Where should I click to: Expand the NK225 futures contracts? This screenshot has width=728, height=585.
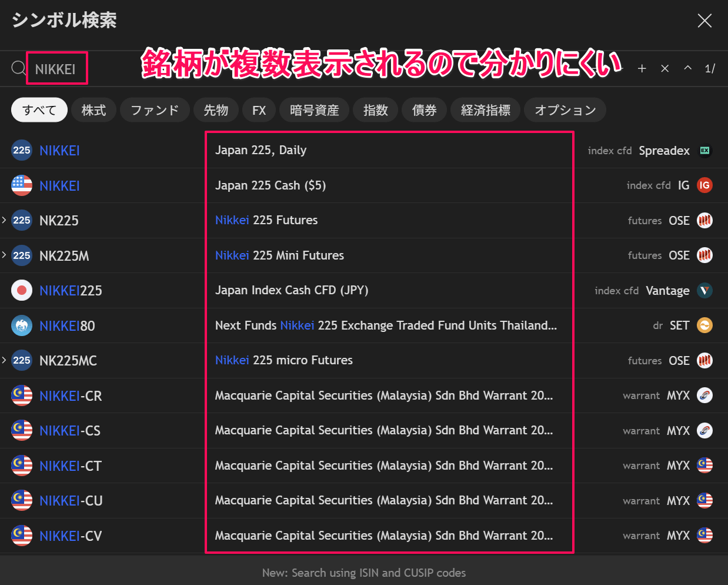5,220
